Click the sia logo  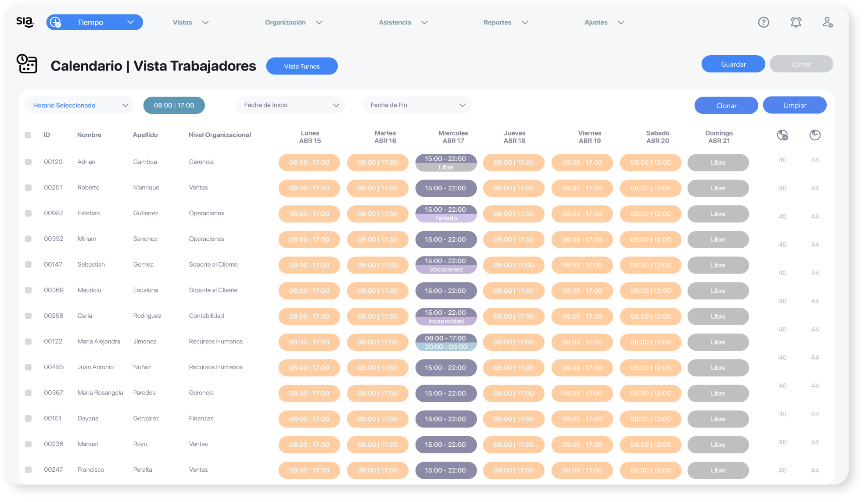coord(25,22)
